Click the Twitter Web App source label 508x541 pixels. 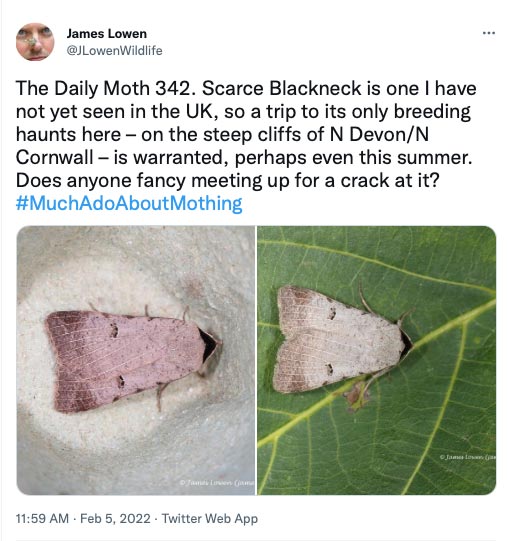click(210, 518)
